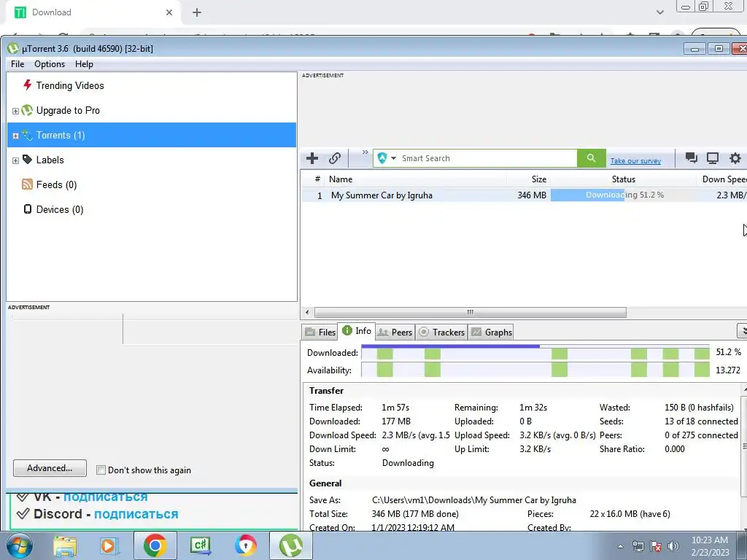Switch to the Trackers tab

441,332
